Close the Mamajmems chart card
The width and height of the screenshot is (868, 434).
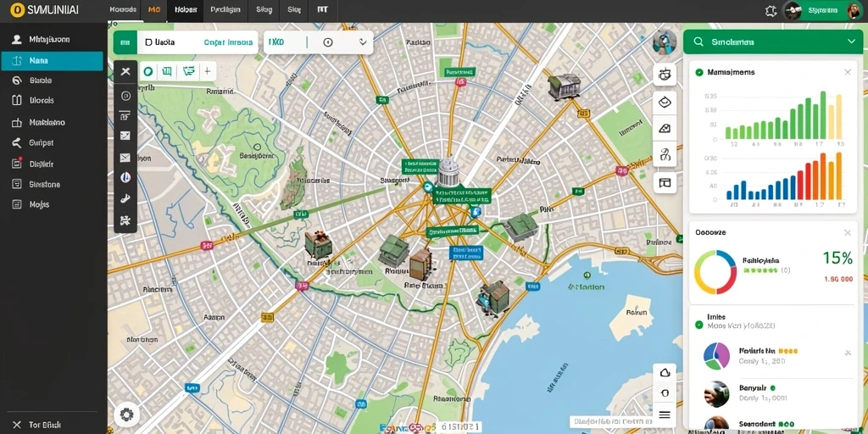848,72
